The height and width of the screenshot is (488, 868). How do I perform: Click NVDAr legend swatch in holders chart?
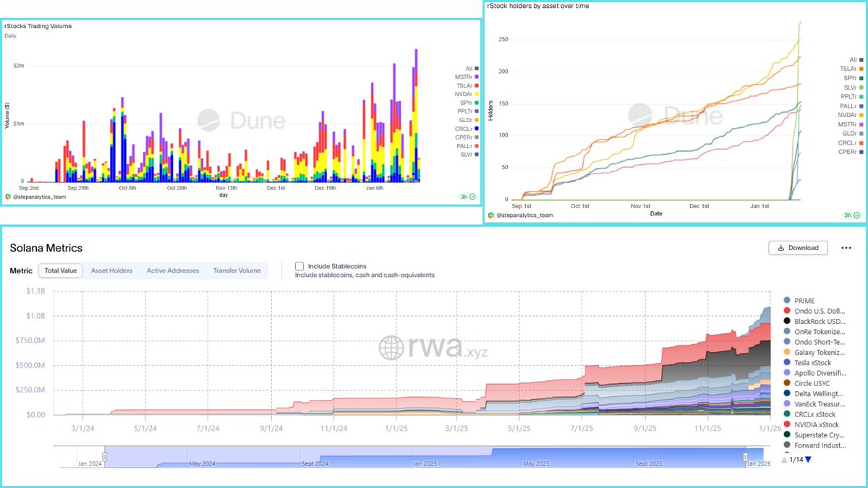[x=862, y=115]
